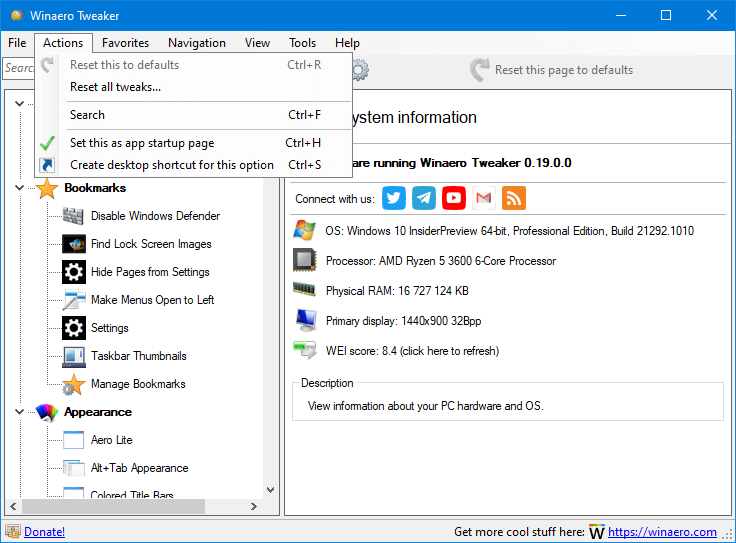This screenshot has width=736, height=543.
Task: Click the Processor AMD Ryzen 5 3600 text
Action: (441, 261)
